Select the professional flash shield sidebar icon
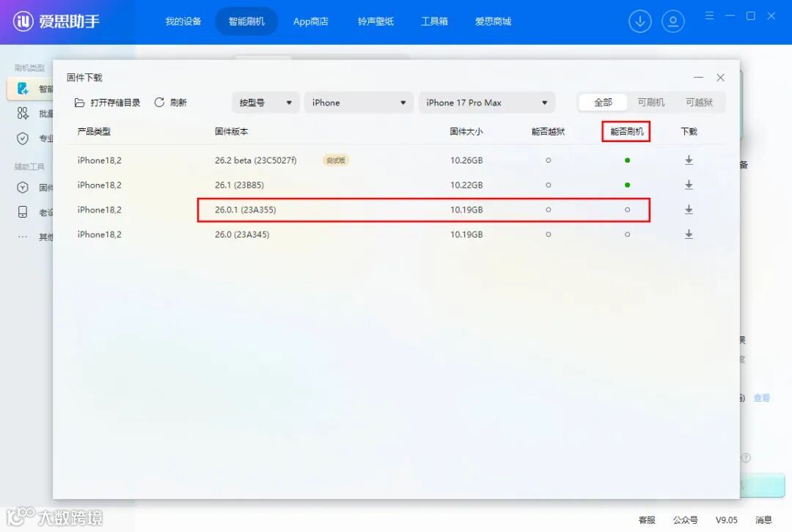Viewport: 792px width, 532px height. point(23,138)
